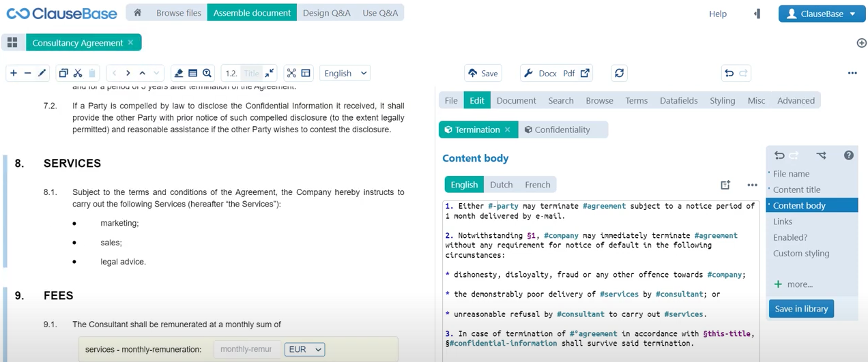This screenshot has height=362, width=868.
Task: Open the EUR currency dropdown
Action: pos(304,349)
